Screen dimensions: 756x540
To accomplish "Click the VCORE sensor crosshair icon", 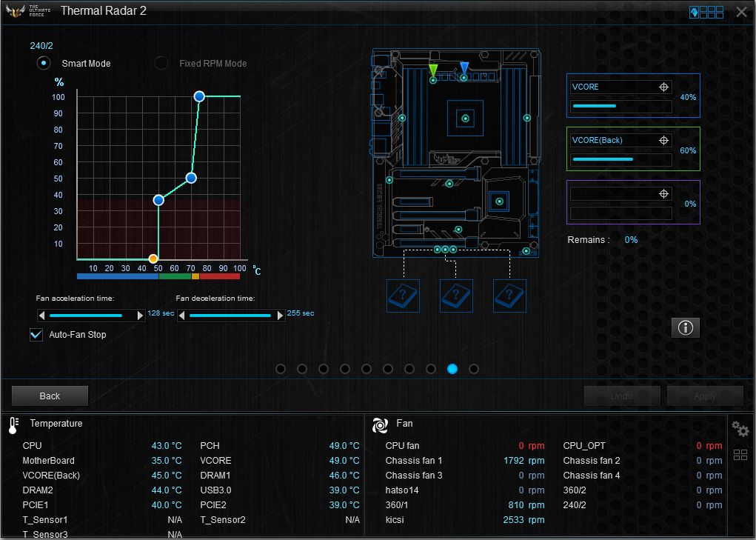I will click(x=663, y=87).
